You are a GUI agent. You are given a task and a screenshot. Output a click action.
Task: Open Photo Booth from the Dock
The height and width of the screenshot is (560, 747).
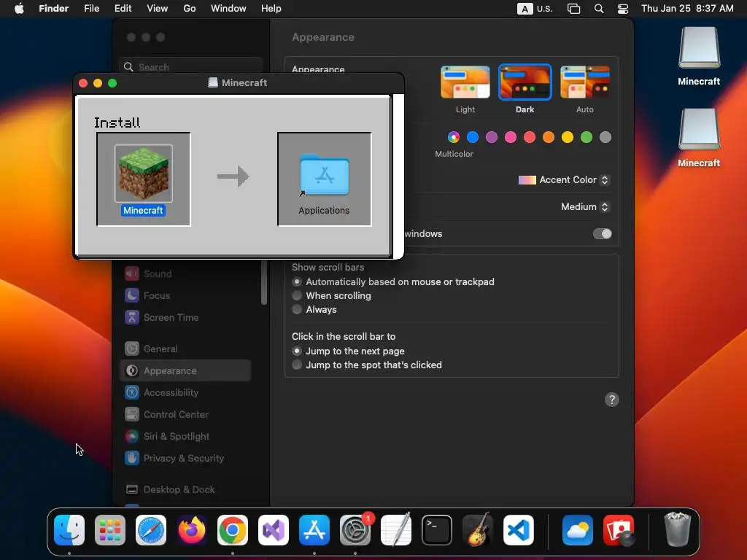click(619, 530)
